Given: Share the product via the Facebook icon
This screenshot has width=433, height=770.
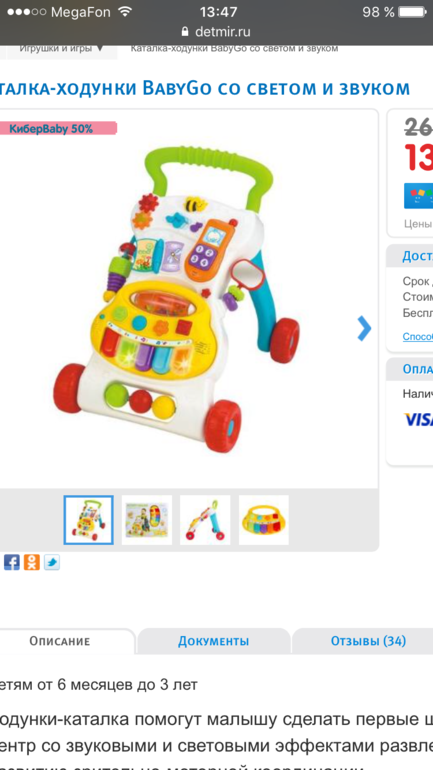Looking at the screenshot, I should pyautogui.click(x=12, y=562).
